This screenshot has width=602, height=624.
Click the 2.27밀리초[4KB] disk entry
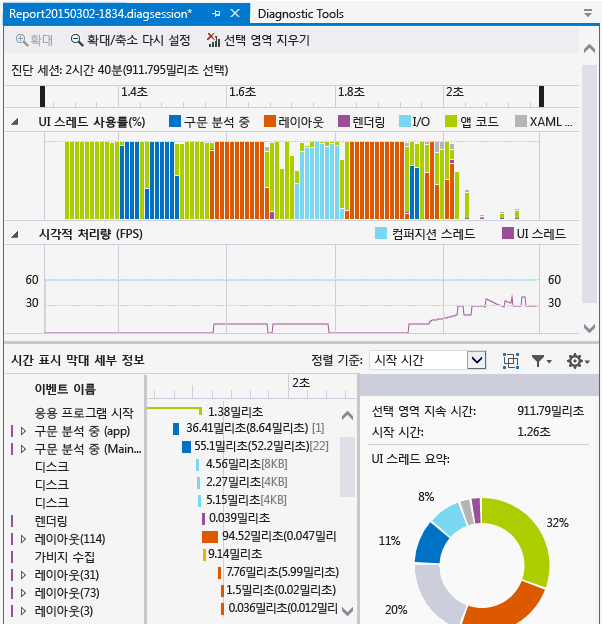click(246, 482)
